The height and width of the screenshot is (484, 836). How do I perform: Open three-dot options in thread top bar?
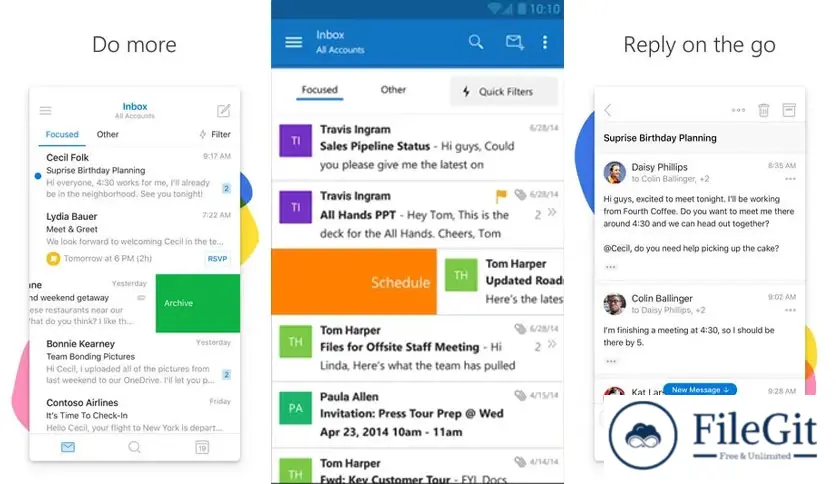[x=738, y=110]
